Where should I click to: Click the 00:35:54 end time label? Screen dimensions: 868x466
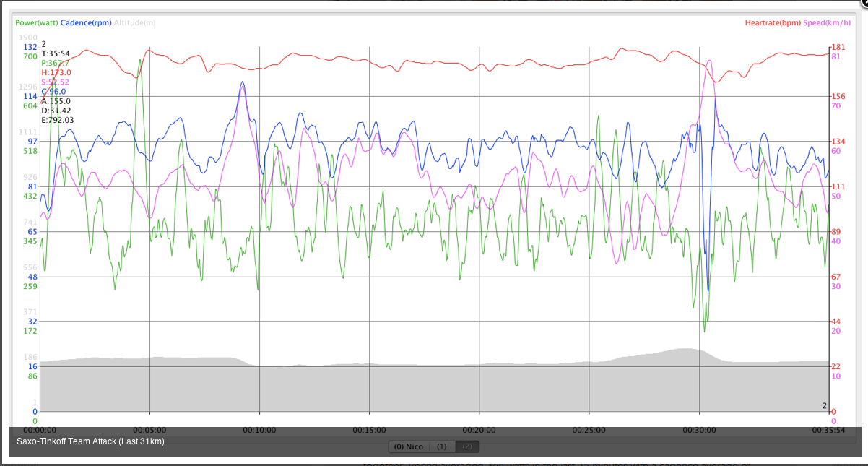(x=828, y=430)
